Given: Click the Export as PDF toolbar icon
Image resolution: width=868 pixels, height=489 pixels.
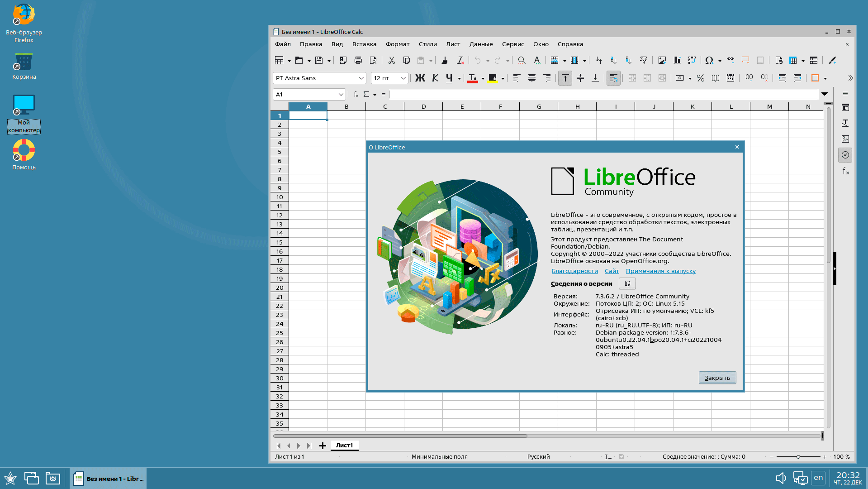Looking at the screenshot, I should click(x=343, y=60).
